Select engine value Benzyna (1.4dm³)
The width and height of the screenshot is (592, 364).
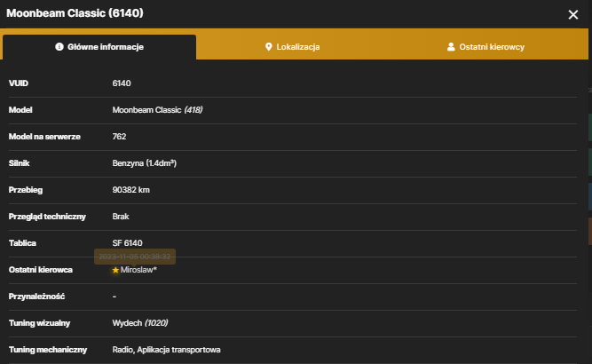(144, 163)
